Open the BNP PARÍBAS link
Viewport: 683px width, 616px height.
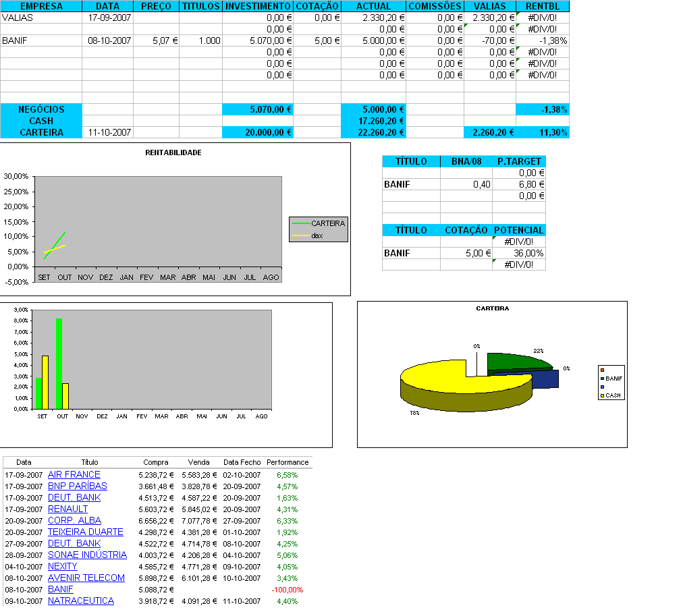click(x=78, y=486)
